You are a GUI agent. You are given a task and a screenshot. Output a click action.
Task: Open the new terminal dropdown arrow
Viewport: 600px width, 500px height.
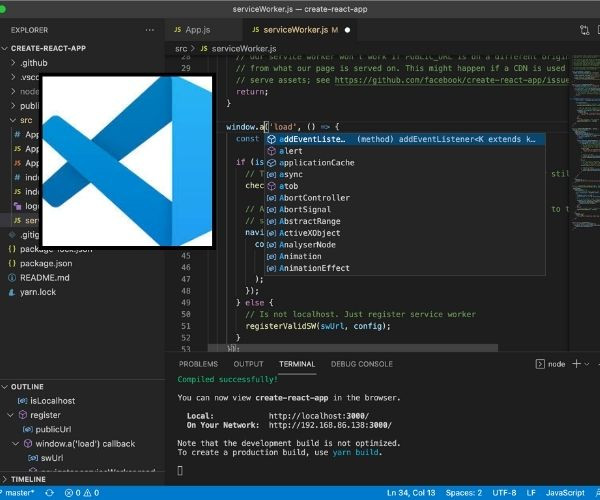tap(587, 364)
